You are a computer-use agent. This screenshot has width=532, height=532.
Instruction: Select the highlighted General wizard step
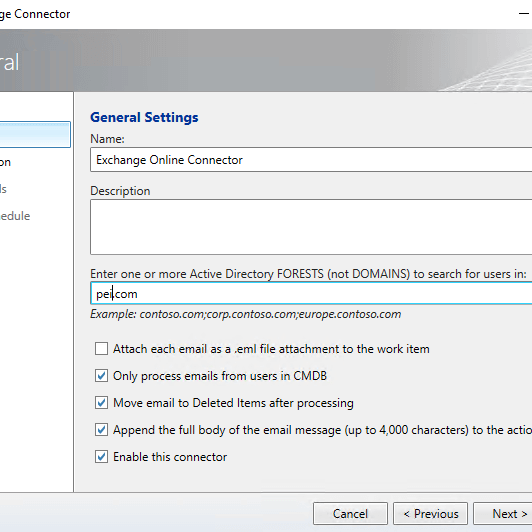(x=35, y=134)
